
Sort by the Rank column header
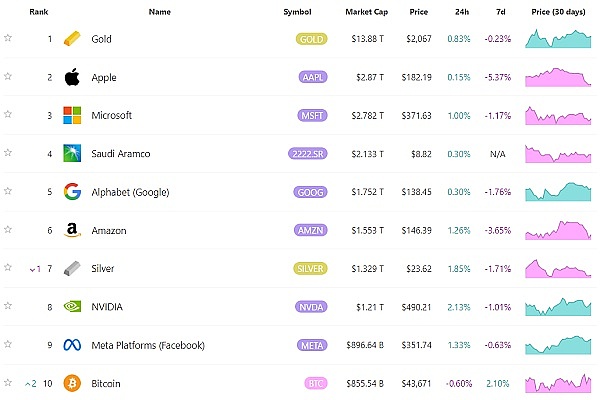tap(39, 12)
